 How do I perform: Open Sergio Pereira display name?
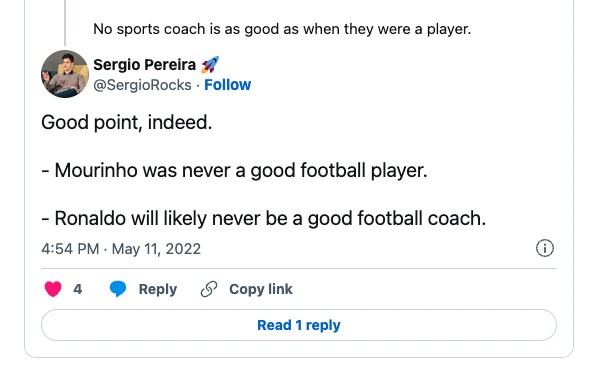click(x=144, y=65)
